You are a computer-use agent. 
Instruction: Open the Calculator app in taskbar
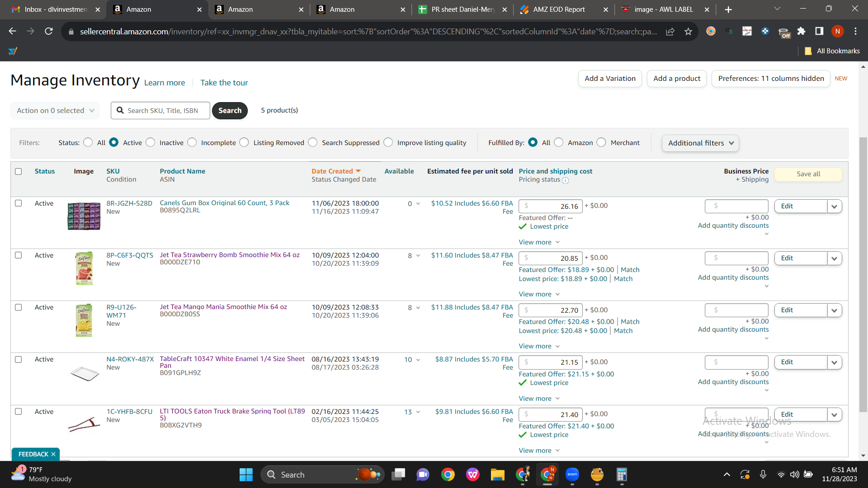pyautogui.click(x=622, y=475)
